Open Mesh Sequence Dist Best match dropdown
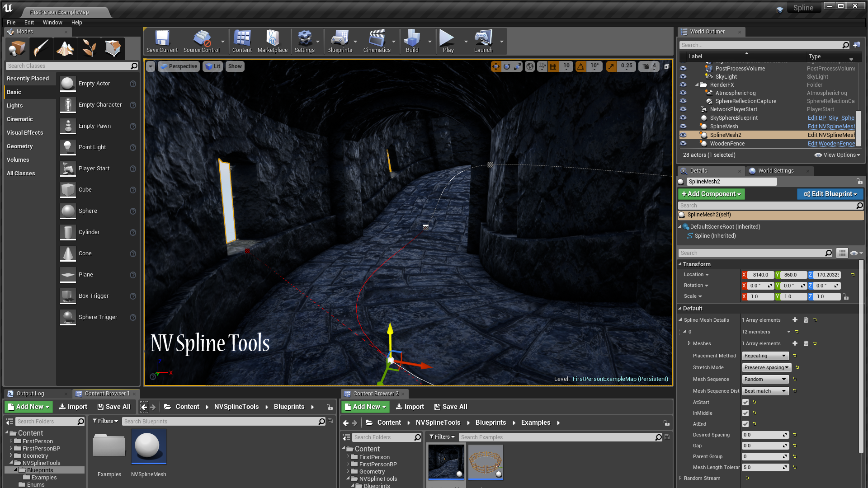The height and width of the screenshot is (488, 868). (765, 391)
